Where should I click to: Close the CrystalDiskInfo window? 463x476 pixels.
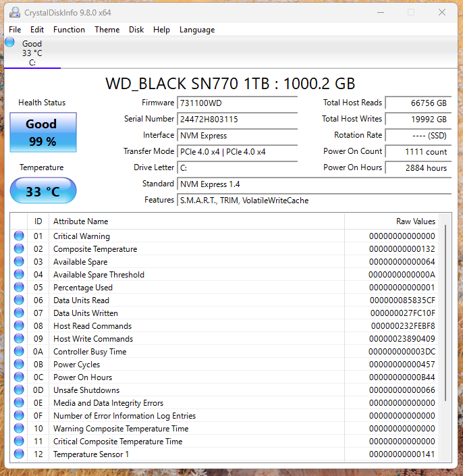click(442, 12)
